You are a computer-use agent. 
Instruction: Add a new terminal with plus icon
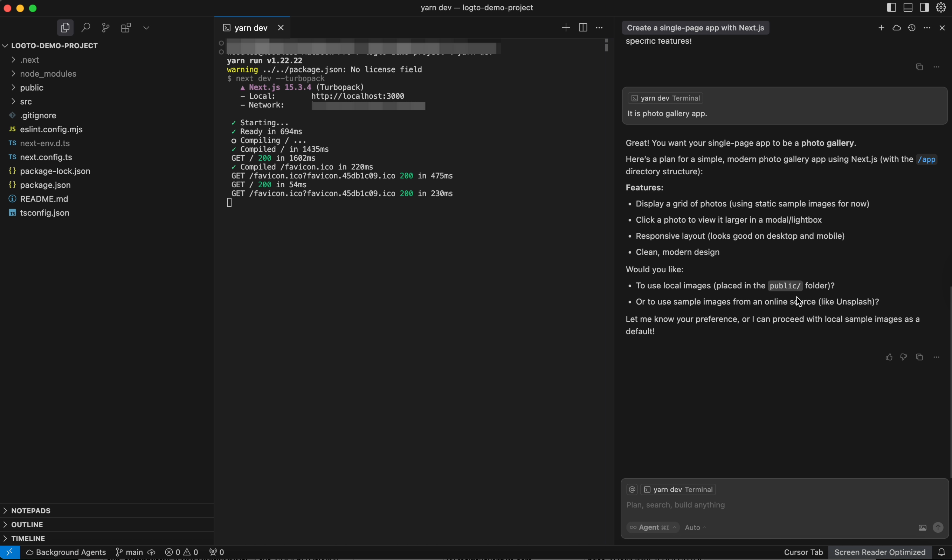pos(566,28)
